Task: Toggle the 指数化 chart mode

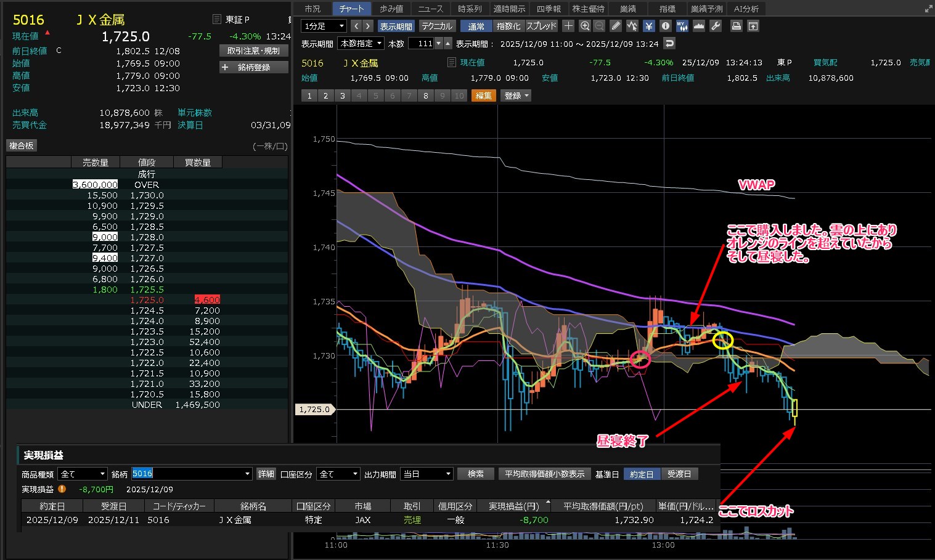Action: coord(508,26)
